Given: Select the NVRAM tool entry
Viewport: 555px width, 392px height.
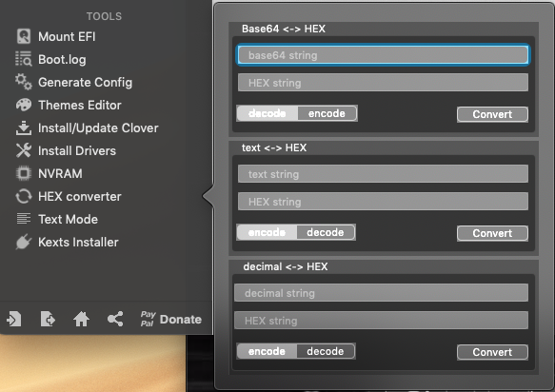Looking at the screenshot, I should pos(60,174).
